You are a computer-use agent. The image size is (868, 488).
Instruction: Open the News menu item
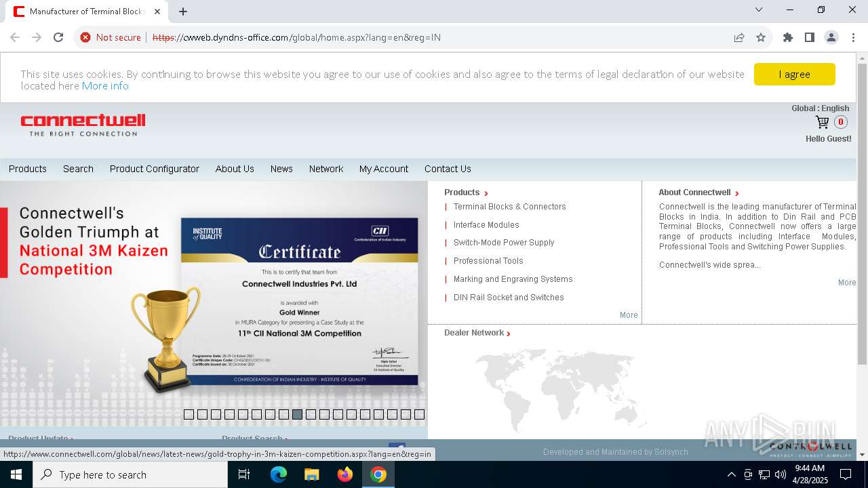[281, 169]
